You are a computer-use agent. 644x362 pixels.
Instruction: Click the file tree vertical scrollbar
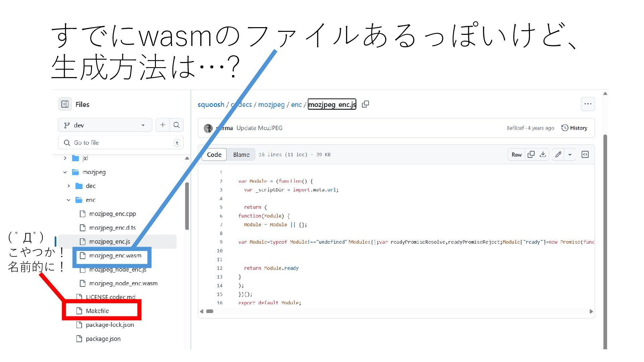(x=187, y=206)
